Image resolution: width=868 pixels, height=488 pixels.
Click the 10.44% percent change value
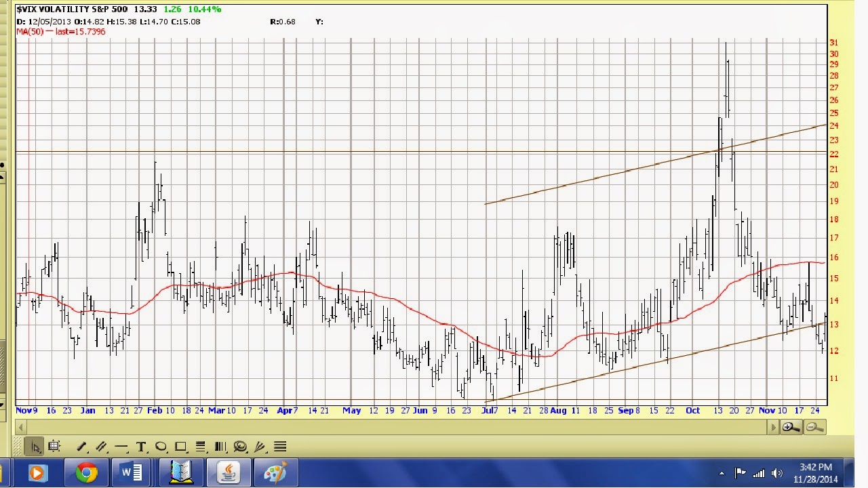point(205,9)
